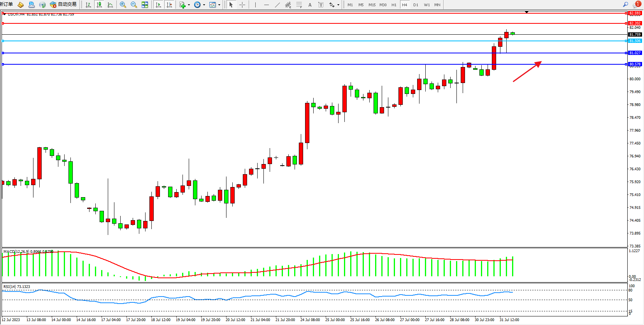Viewport: 644px width, 325px height.
Task: Toggle candlestick chart mode
Action: 99,5
